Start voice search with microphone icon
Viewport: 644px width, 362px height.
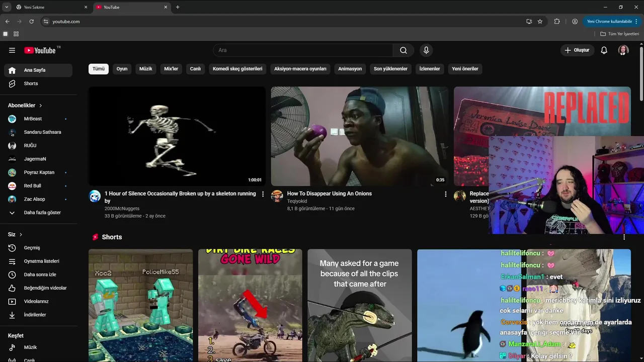point(426,50)
